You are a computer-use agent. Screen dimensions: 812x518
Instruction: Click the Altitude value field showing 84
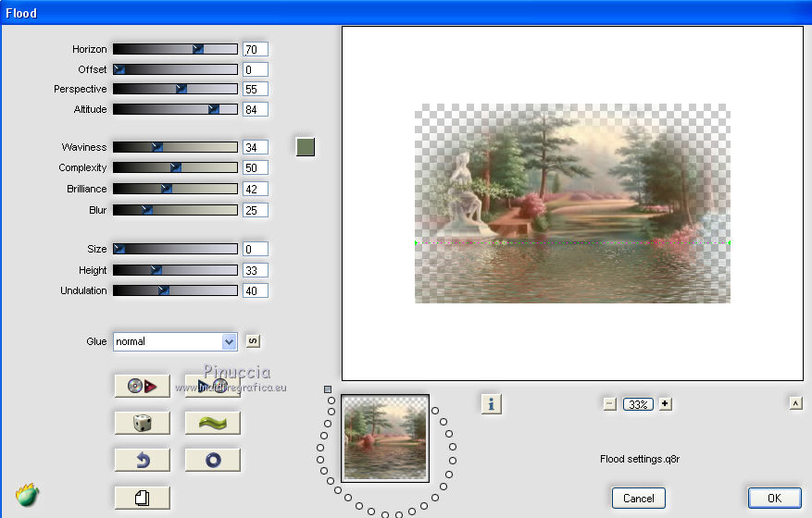click(256, 109)
